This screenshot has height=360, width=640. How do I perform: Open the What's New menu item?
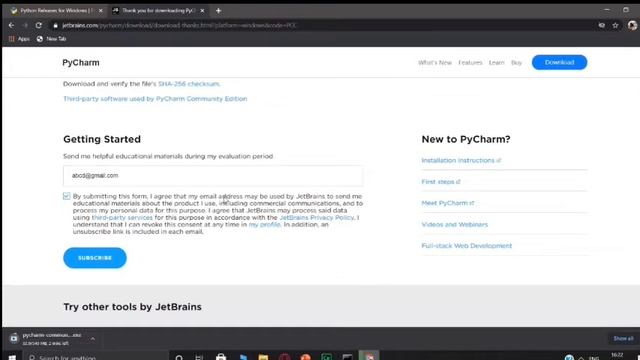tap(435, 62)
